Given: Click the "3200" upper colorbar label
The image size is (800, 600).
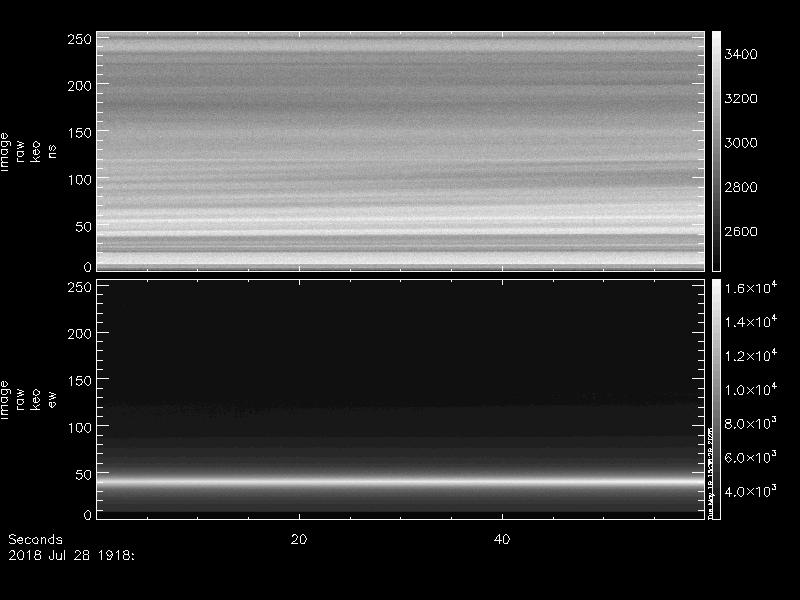Looking at the screenshot, I should [x=741, y=98].
